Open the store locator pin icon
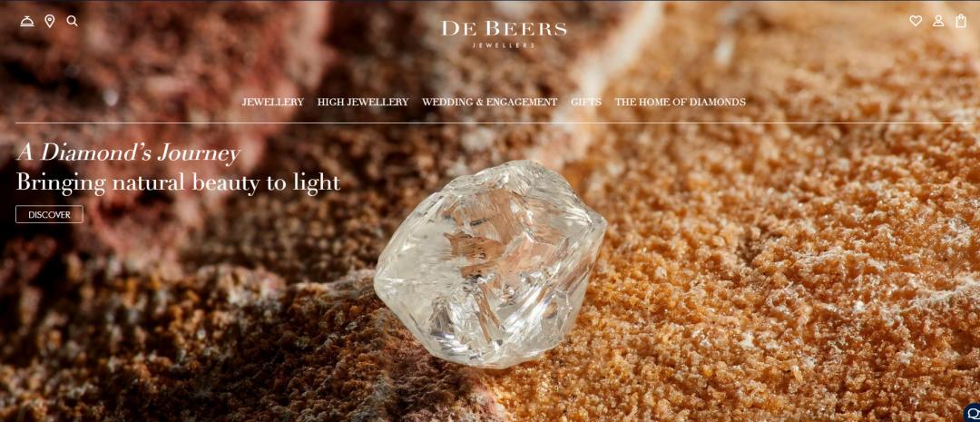Viewport: 980px width, 422px height. click(50, 21)
